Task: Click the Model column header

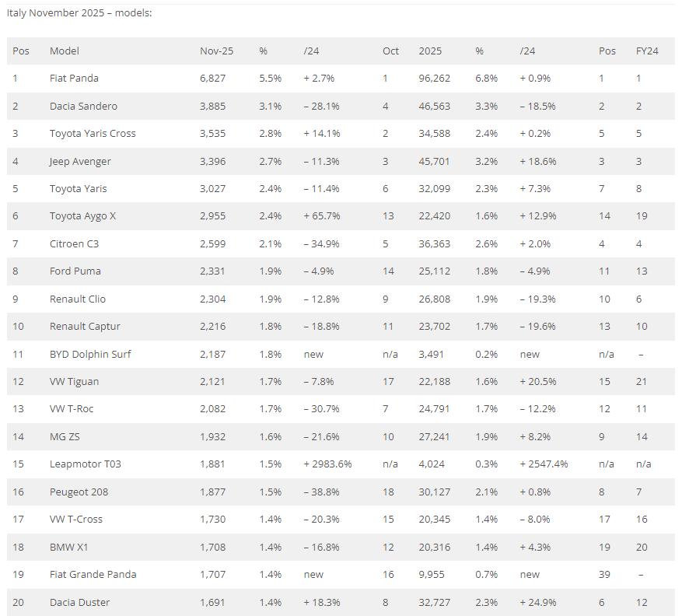Action: 65,51
